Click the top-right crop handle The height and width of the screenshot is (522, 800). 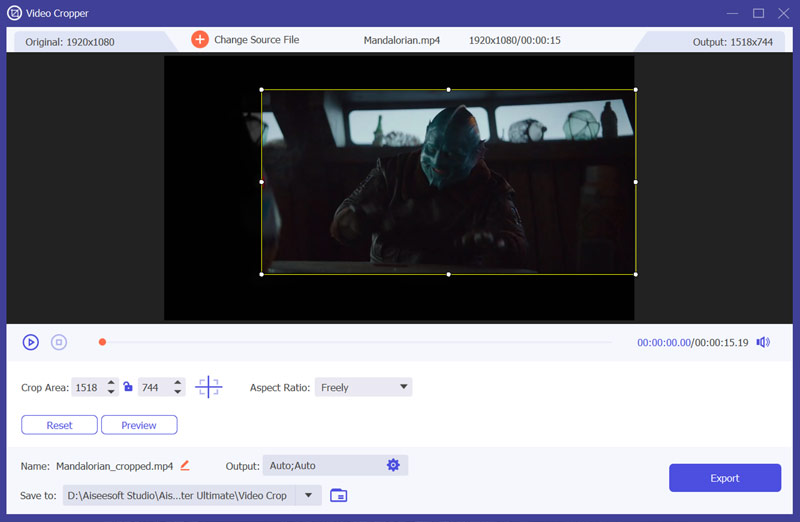click(x=635, y=90)
